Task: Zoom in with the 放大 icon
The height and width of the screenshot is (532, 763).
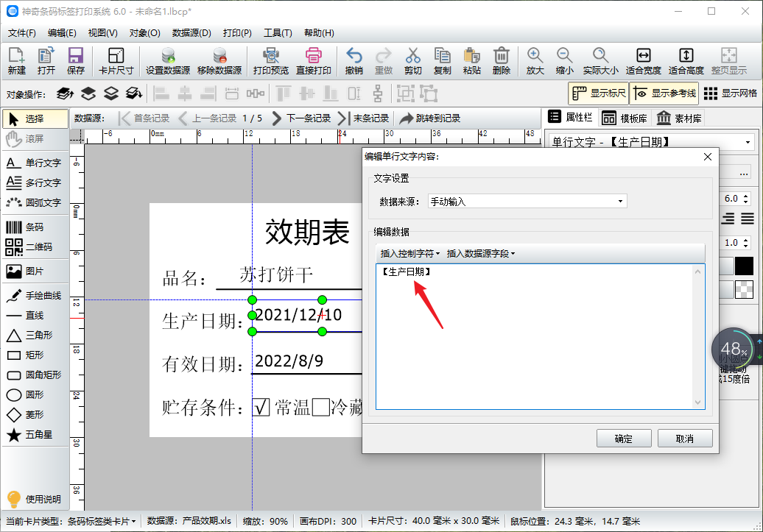Action: (x=535, y=61)
